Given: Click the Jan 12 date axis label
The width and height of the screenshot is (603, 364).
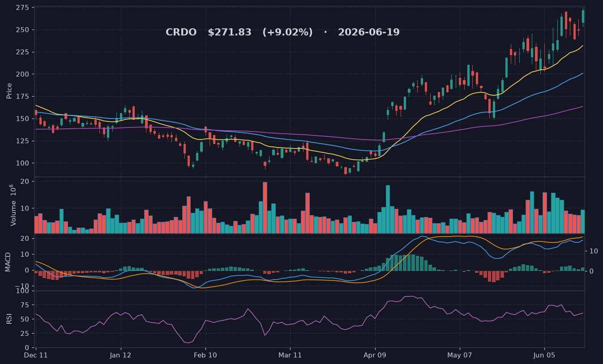Looking at the screenshot, I should 121,355.
